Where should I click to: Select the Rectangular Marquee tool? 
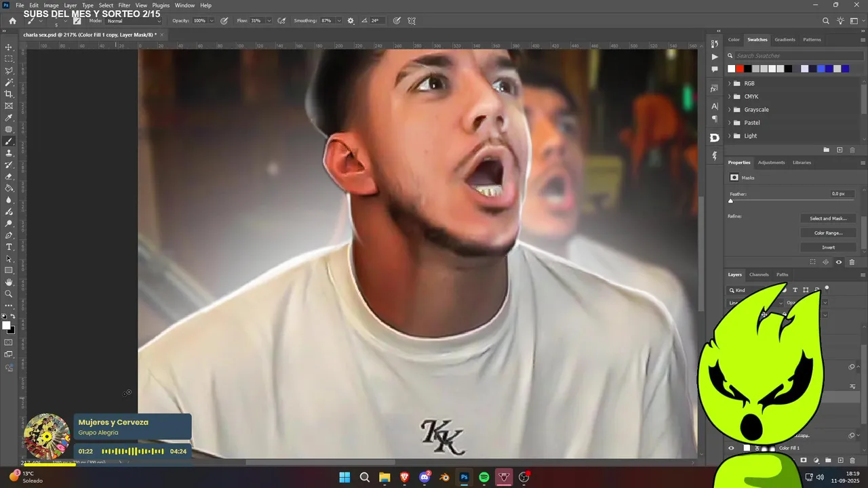pyautogui.click(x=9, y=59)
